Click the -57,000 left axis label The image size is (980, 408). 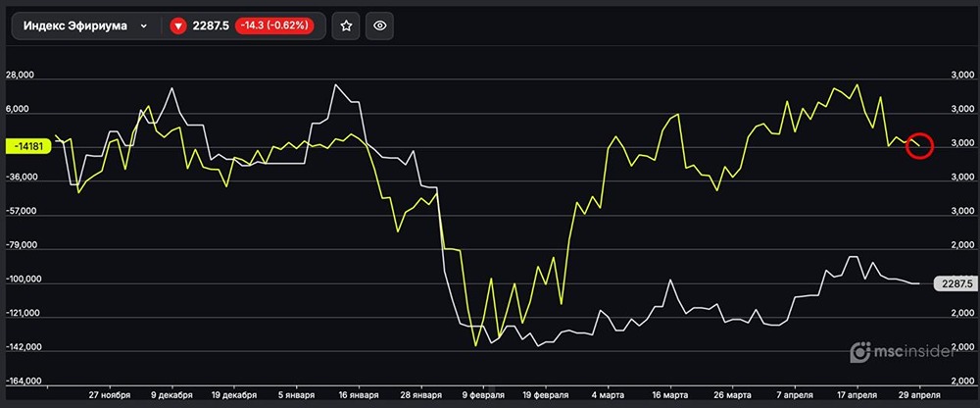tap(22, 212)
